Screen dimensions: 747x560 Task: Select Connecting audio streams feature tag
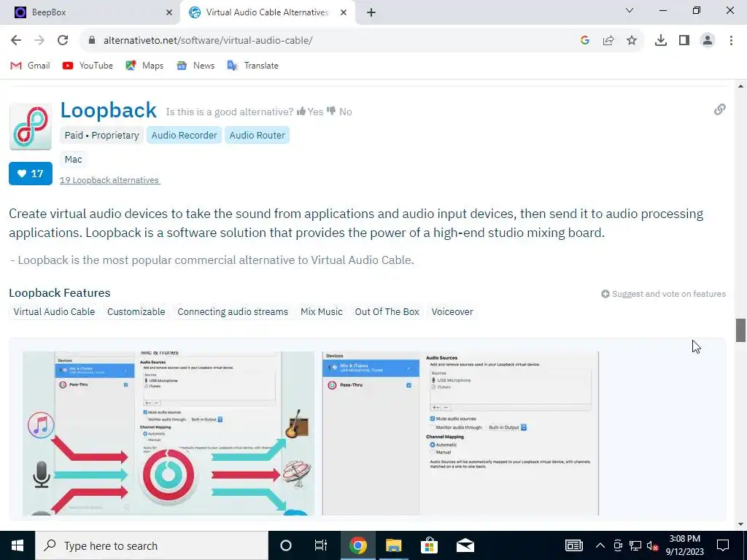coord(233,312)
